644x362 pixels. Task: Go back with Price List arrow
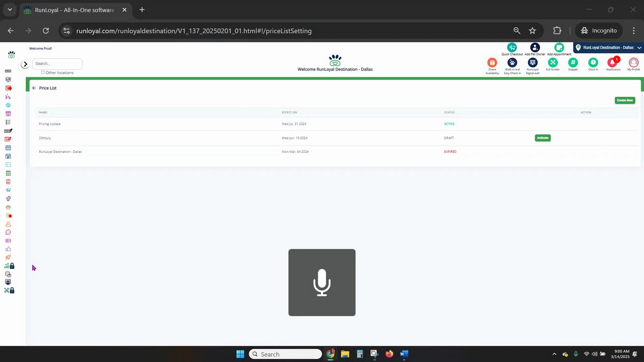(34, 88)
